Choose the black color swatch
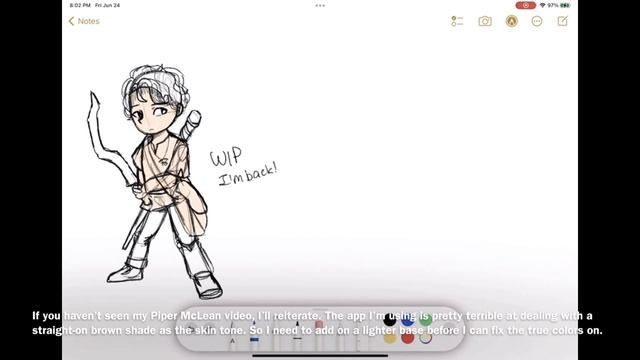 (x=390, y=320)
